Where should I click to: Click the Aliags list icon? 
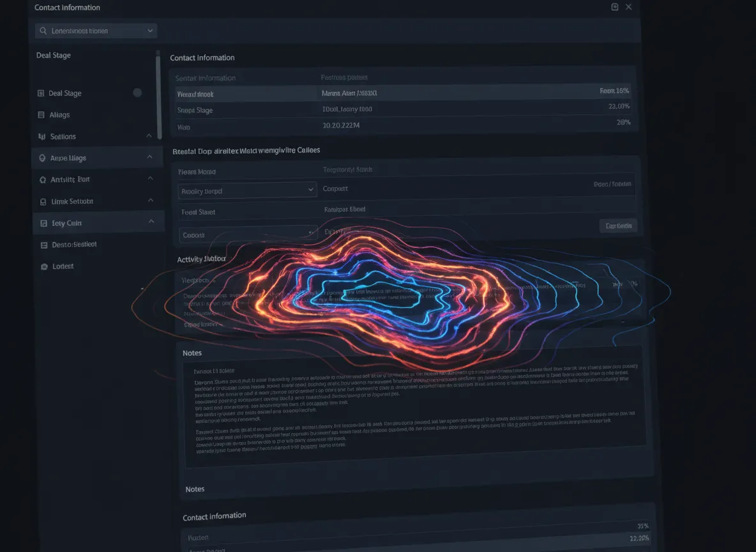point(41,115)
